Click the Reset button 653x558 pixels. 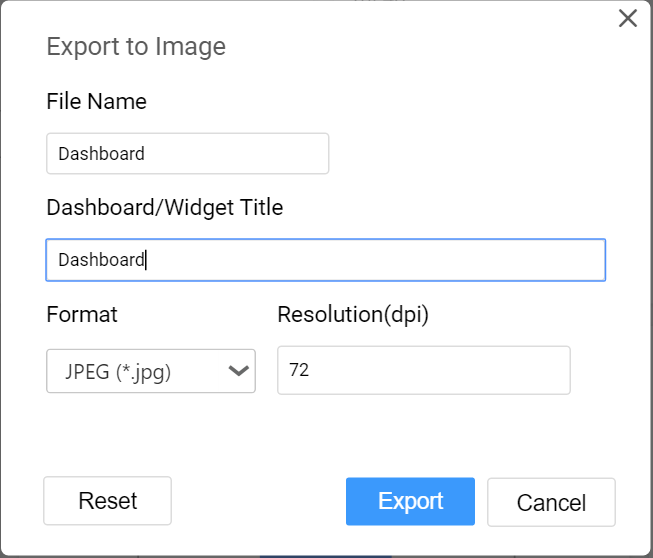click(x=107, y=501)
